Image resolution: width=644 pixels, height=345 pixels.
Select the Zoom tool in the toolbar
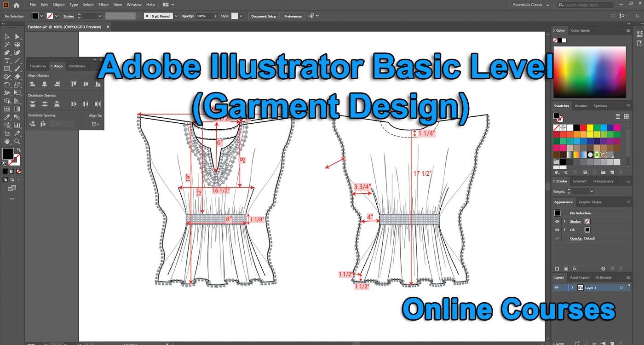(x=16, y=141)
